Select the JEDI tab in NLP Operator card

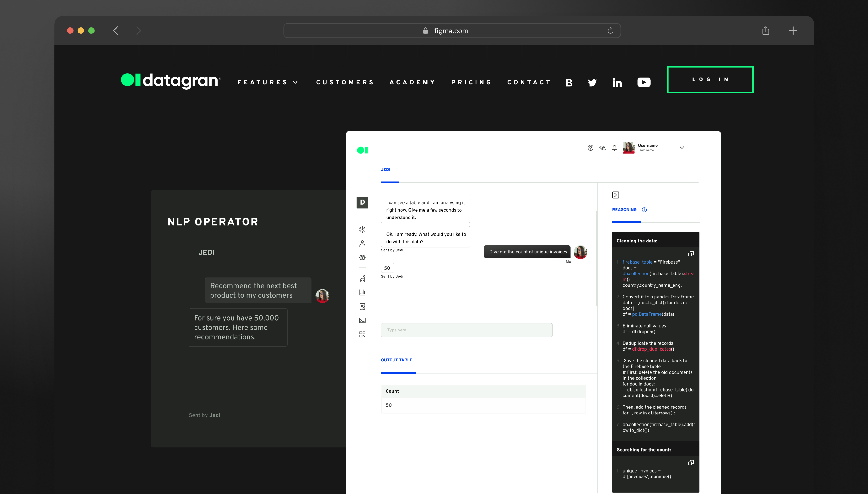pyautogui.click(x=206, y=252)
